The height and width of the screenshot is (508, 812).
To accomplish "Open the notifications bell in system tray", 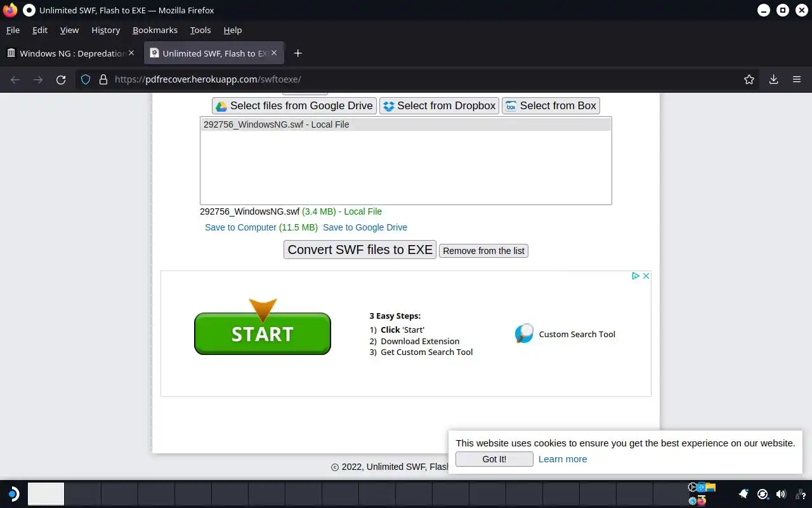I will coord(744,493).
